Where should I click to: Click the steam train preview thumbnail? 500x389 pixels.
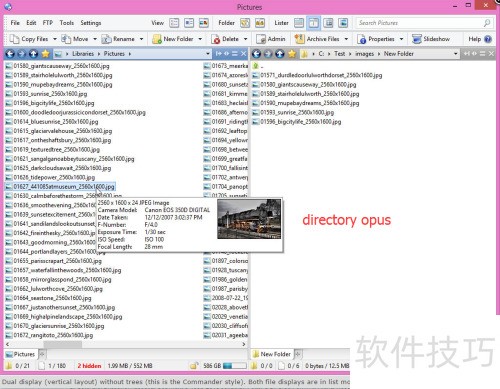tap(249, 219)
